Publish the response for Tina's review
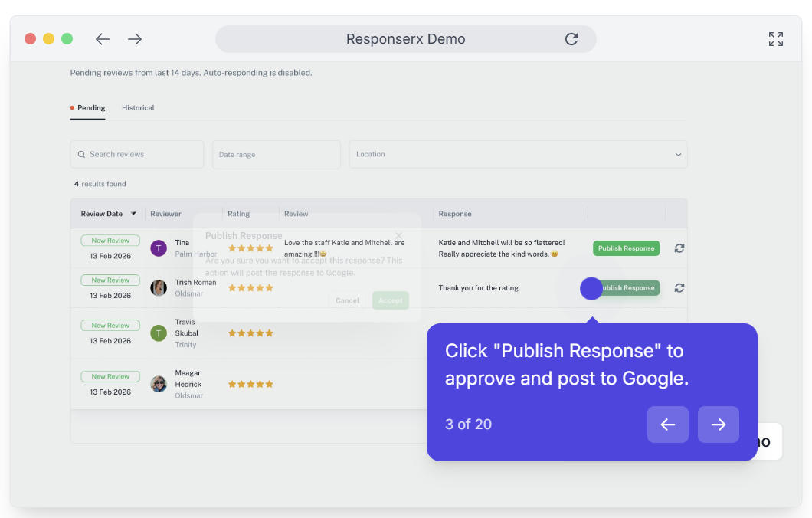 [x=626, y=248]
